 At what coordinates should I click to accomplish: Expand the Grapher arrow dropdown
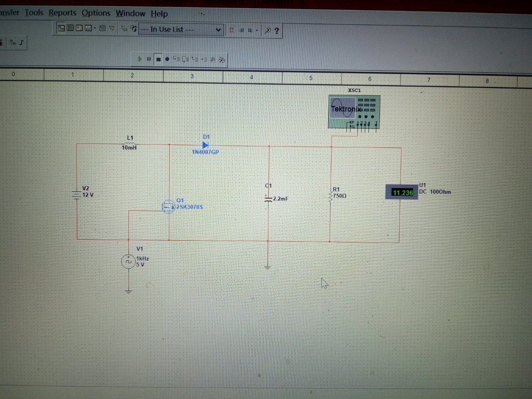tap(95, 28)
